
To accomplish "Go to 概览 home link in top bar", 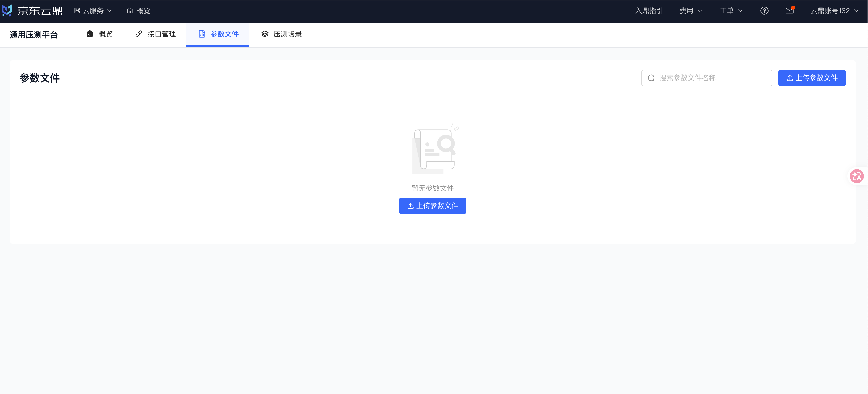I will tap(139, 11).
